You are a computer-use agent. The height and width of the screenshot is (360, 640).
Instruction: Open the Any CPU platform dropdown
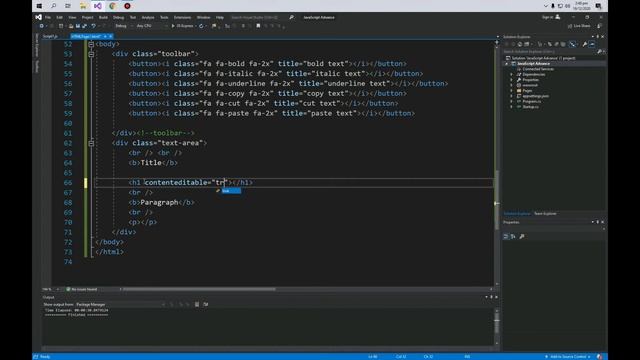pos(151,26)
